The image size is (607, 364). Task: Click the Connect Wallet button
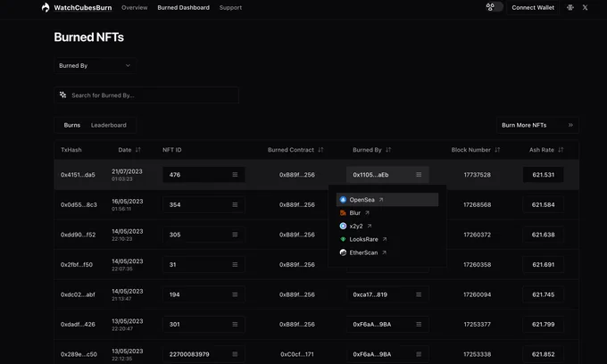[533, 7]
